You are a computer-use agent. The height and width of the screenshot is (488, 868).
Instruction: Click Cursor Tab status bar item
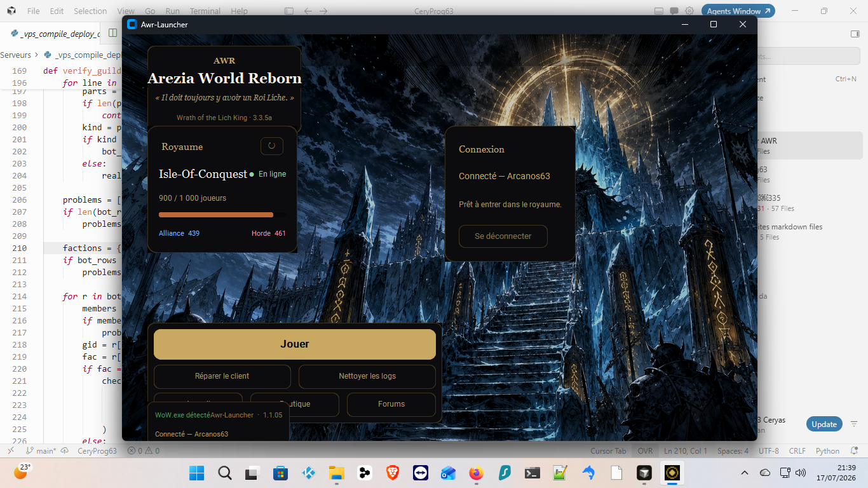click(608, 451)
